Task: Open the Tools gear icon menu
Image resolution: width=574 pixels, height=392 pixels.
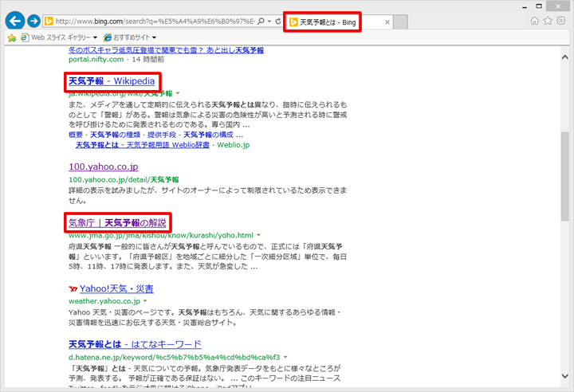Action: [560, 21]
